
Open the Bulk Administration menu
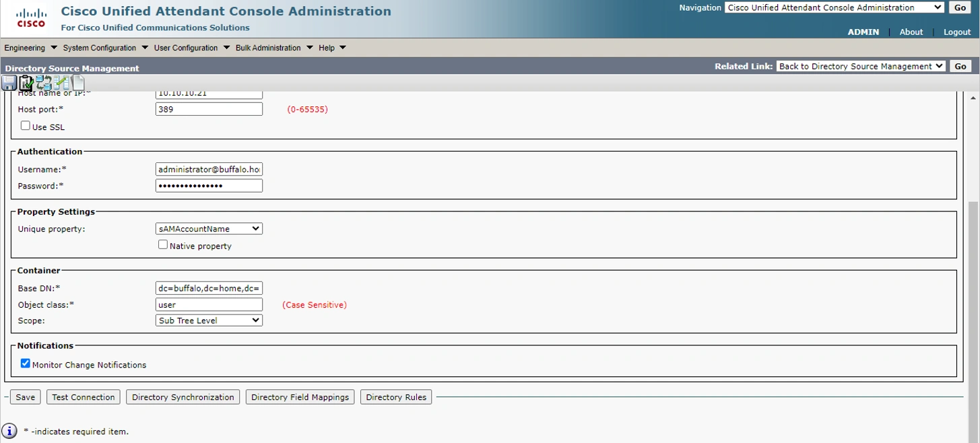(x=274, y=48)
